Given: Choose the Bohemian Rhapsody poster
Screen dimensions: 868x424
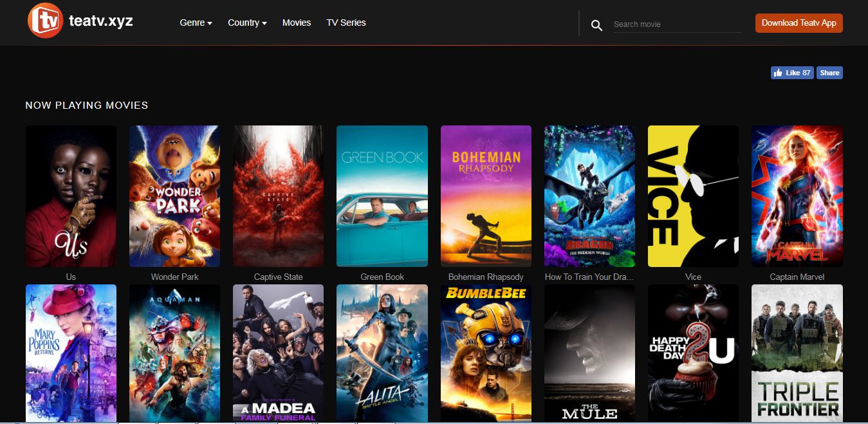Looking at the screenshot, I should (x=486, y=196).
